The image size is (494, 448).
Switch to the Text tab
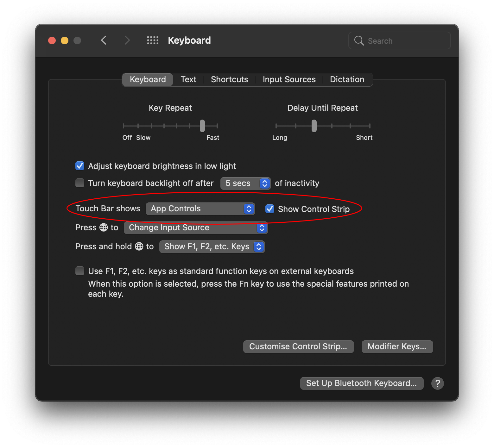click(x=188, y=79)
